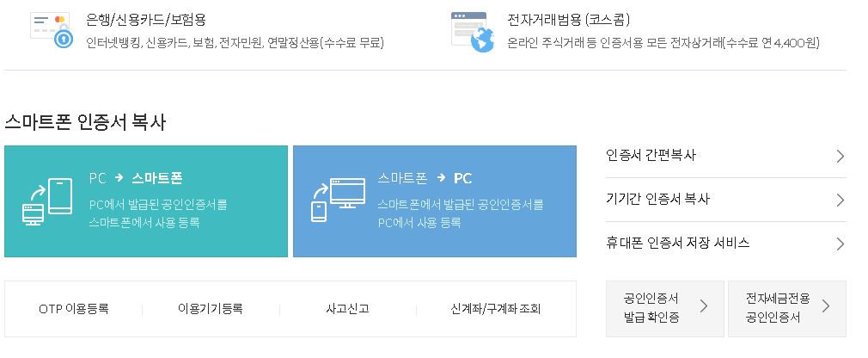
Task: Select the 전자거래범용 (코스콤) certificate heading
Action: tap(569, 20)
